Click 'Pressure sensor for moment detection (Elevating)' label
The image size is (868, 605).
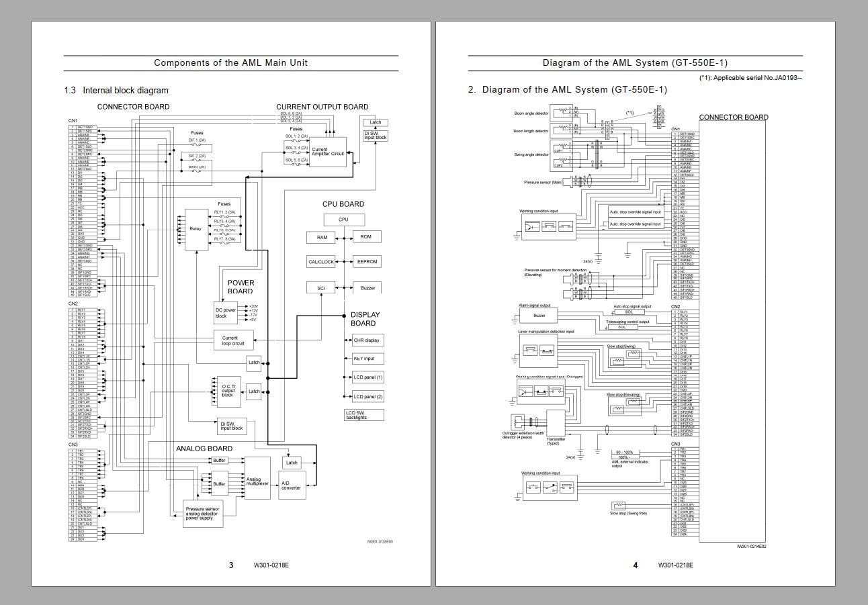pyautogui.click(x=555, y=272)
